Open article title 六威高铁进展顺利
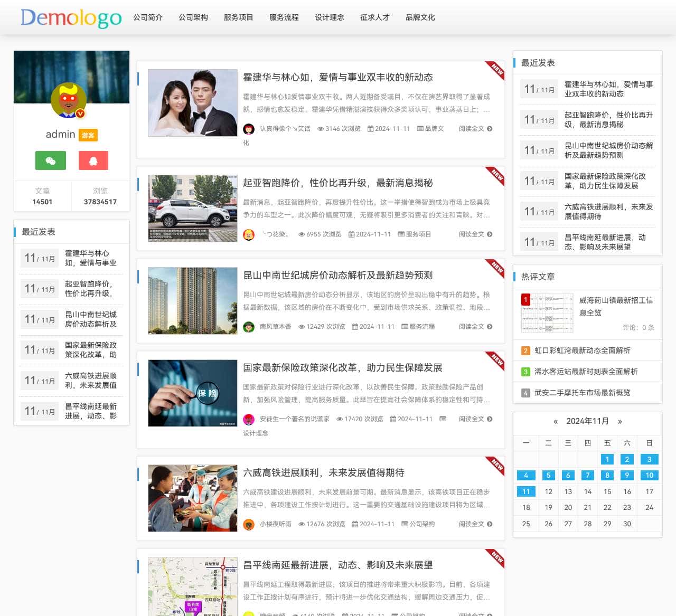Viewport: 676px width, 616px height. [x=324, y=473]
